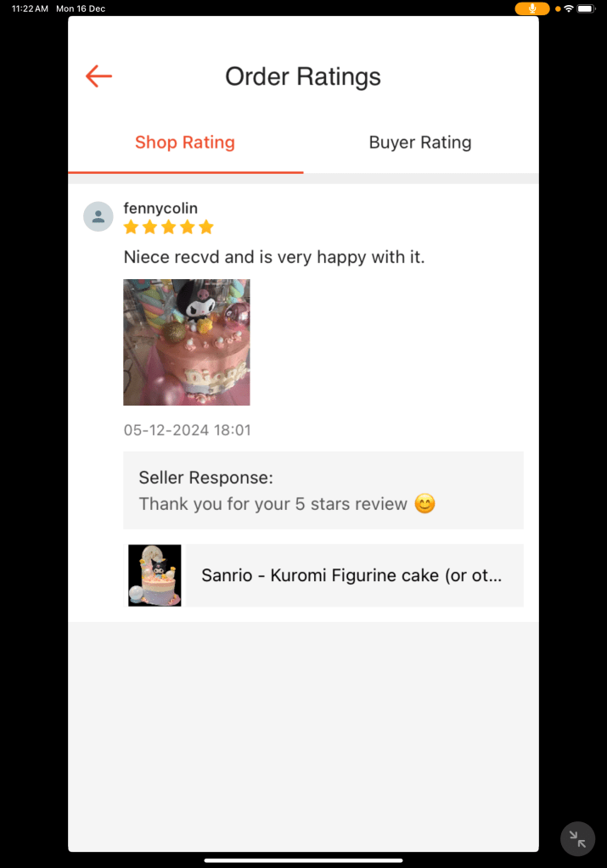This screenshot has height=868, width=607.
Task: Switch to the Buyer Rating tab
Action: tap(420, 143)
